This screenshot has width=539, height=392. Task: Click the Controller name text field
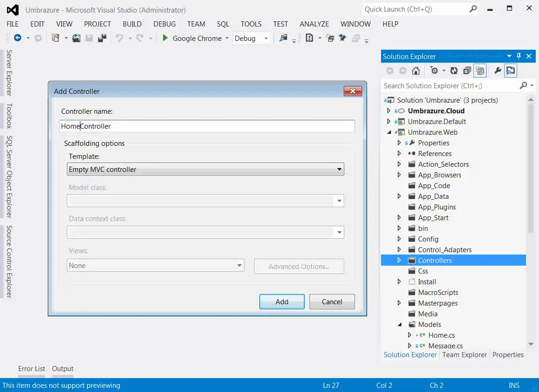pos(207,126)
